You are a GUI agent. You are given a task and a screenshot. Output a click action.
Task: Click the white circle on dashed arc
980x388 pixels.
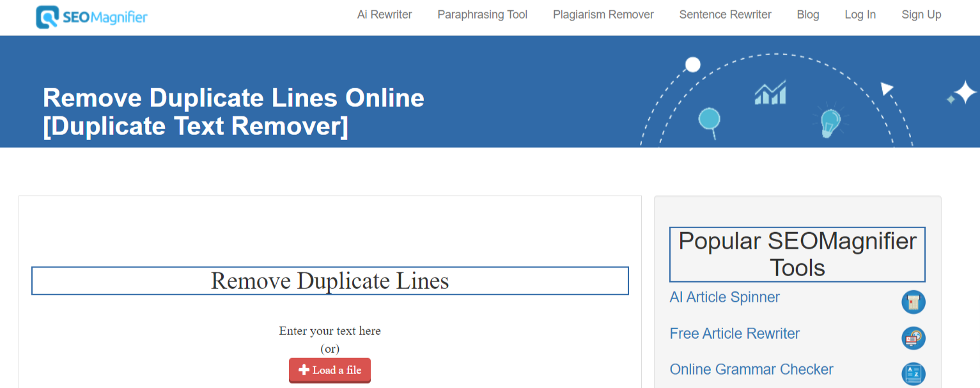click(693, 65)
